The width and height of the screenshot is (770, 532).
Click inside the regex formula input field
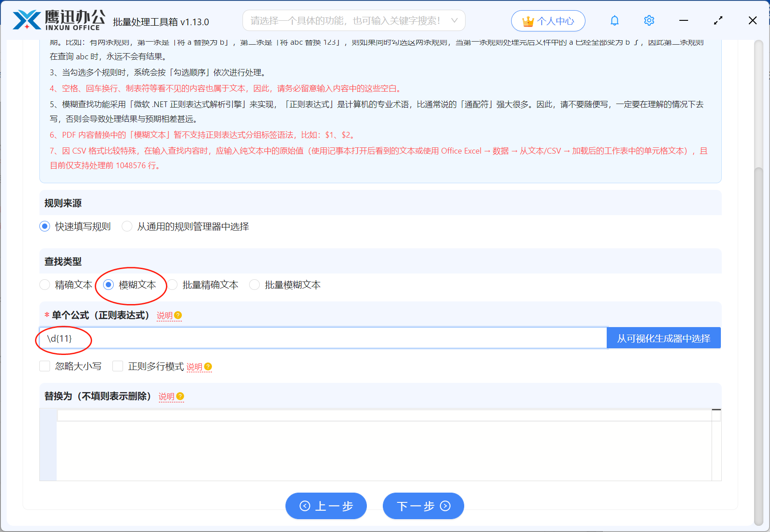click(310, 338)
